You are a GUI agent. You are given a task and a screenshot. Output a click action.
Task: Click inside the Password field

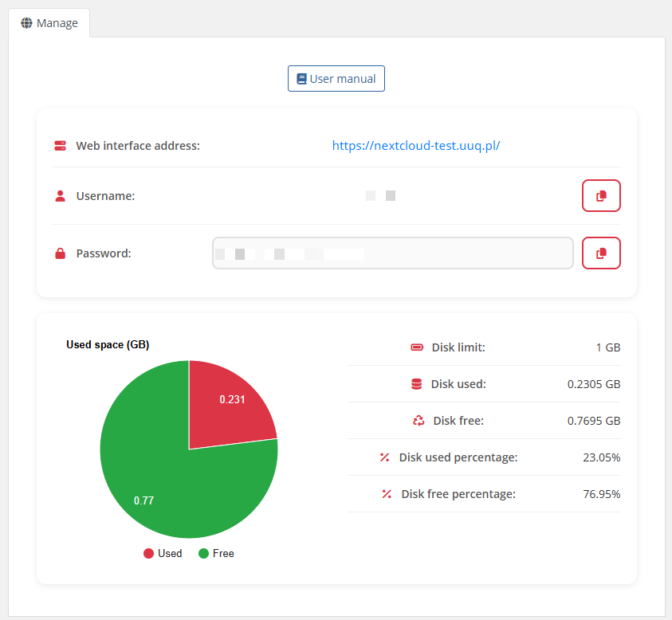click(462, 253)
